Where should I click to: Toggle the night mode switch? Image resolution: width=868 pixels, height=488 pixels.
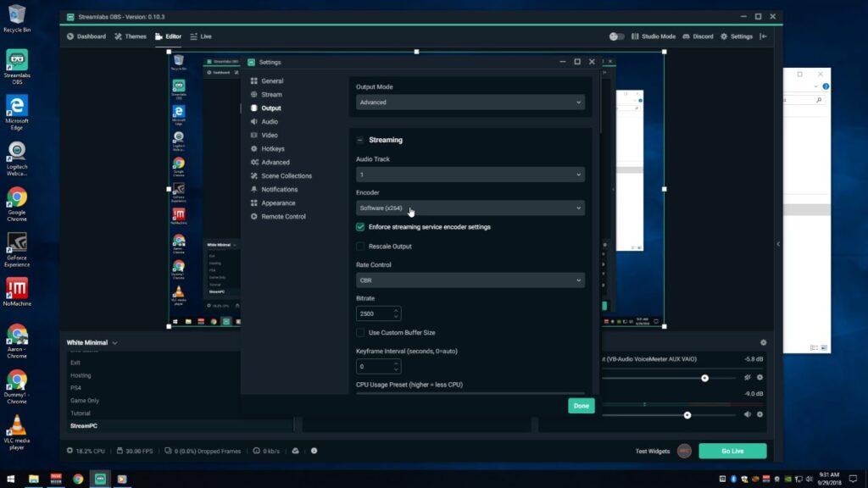[617, 36]
